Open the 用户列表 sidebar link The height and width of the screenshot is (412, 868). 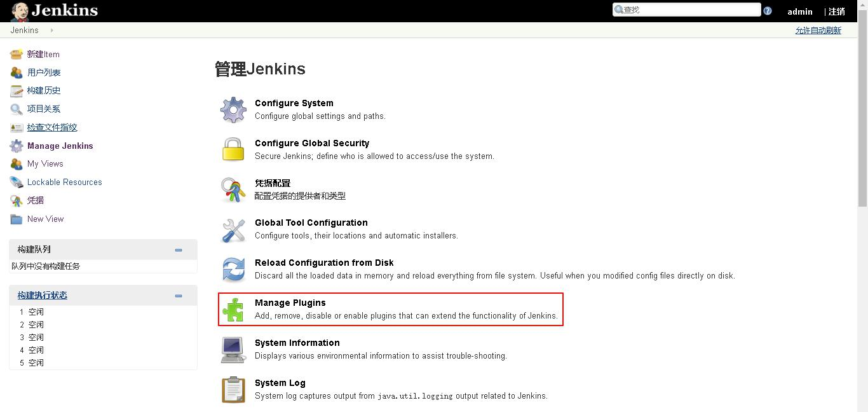click(x=44, y=72)
